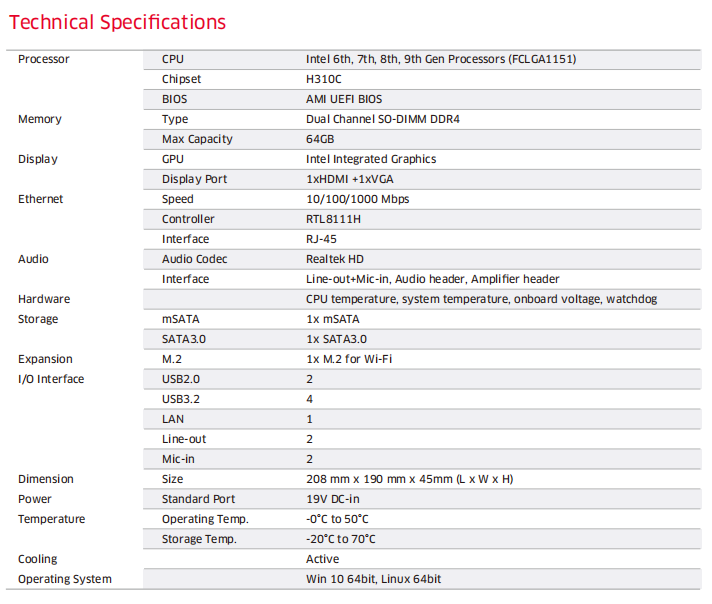Click the Active cooling value

point(322,559)
